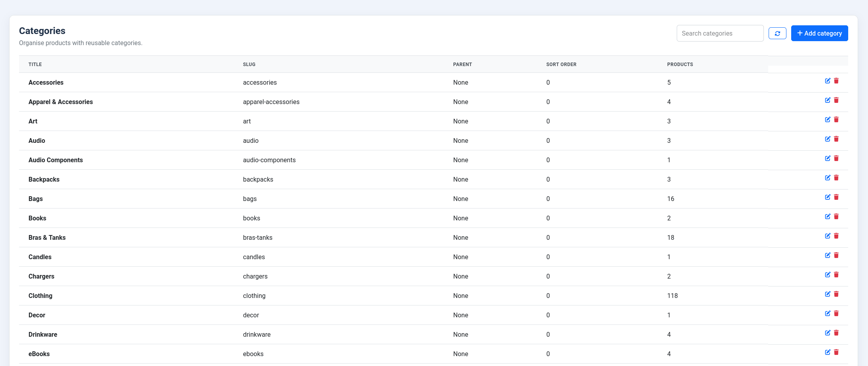This screenshot has width=868, height=366.
Task: Click the delete icon for Audio Components
Action: [x=836, y=158]
